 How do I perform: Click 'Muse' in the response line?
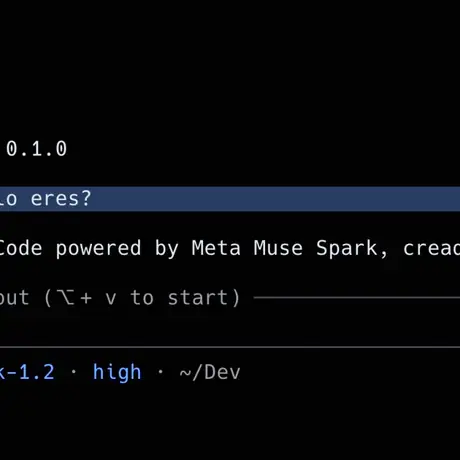click(278, 248)
